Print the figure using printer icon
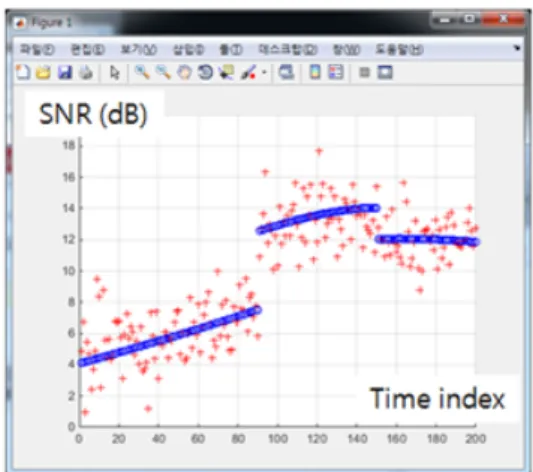 86,72
